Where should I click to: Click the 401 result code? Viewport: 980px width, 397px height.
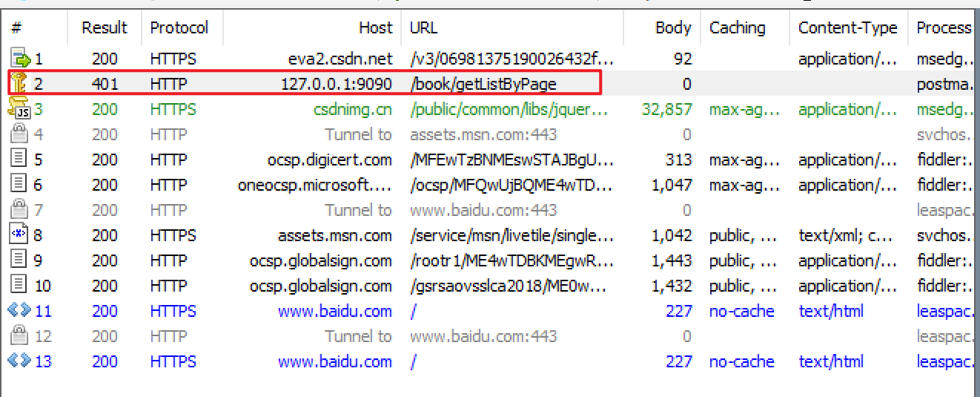click(x=105, y=84)
